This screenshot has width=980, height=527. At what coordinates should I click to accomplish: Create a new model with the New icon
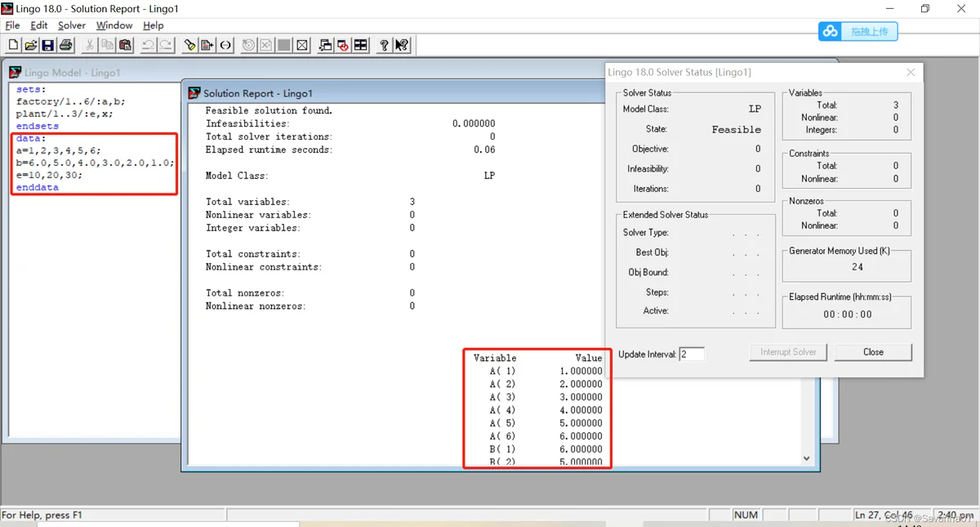click(14, 45)
